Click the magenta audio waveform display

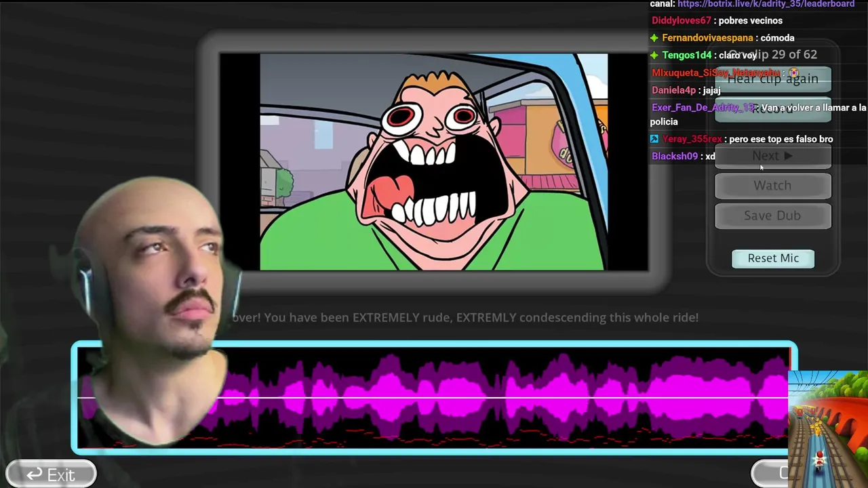[x=434, y=398]
